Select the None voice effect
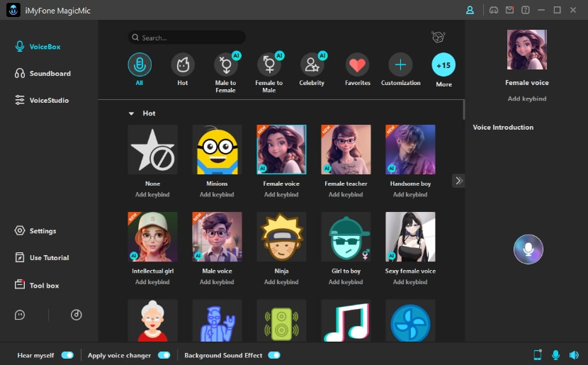The image size is (588, 365). (152, 150)
